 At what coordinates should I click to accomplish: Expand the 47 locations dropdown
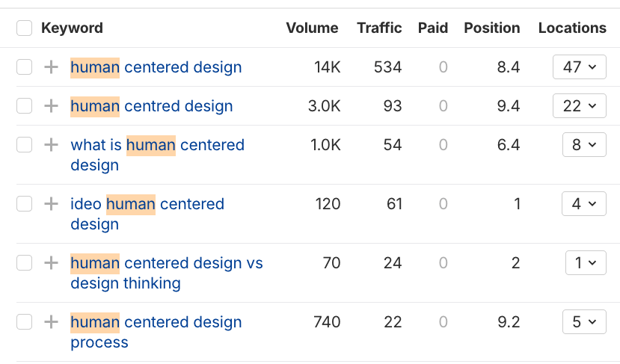pyautogui.click(x=579, y=67)
